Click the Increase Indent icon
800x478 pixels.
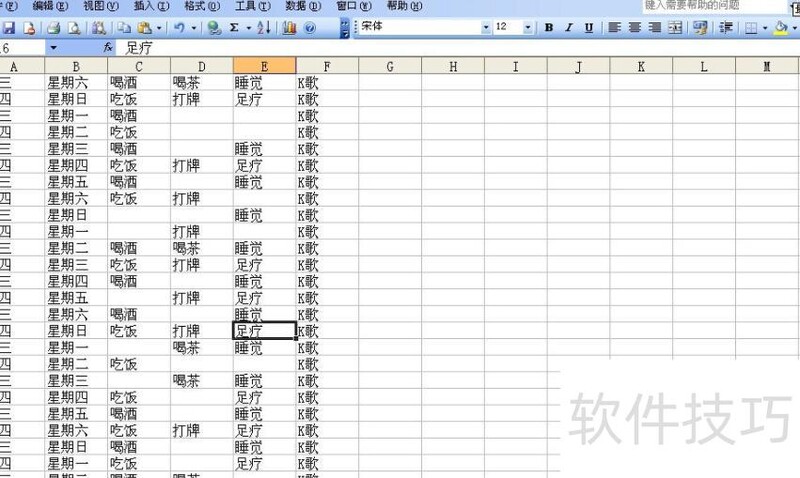726,28
